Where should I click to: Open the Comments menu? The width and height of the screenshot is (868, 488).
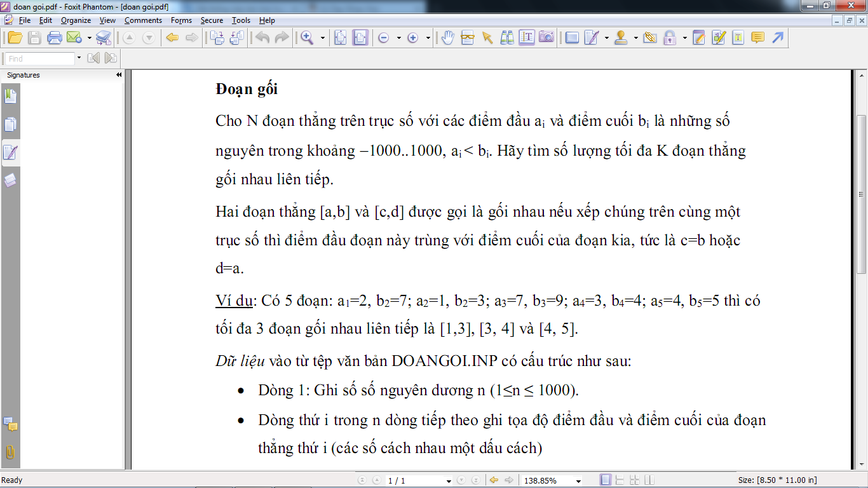143,20
